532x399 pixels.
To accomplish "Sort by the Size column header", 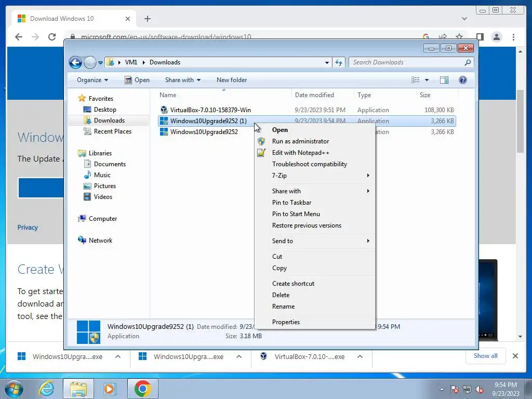I will click(x=425, y=95).
